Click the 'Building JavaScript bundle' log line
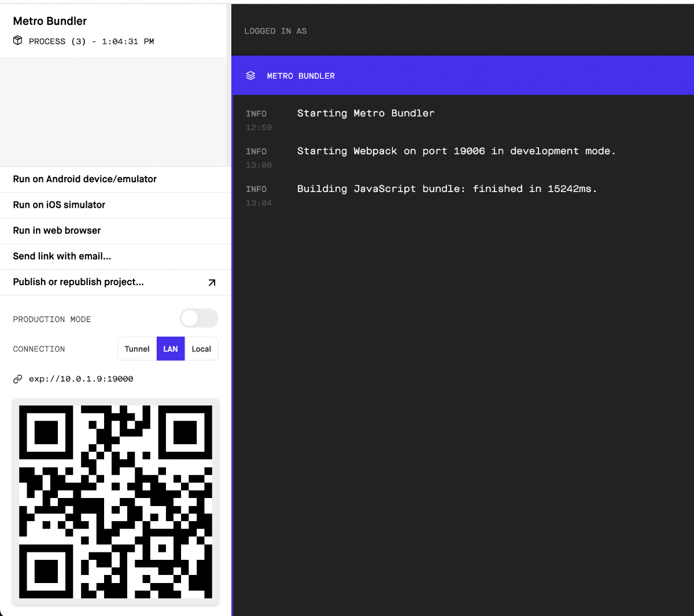This screenshot has height=616, width=694. [447, 189]
